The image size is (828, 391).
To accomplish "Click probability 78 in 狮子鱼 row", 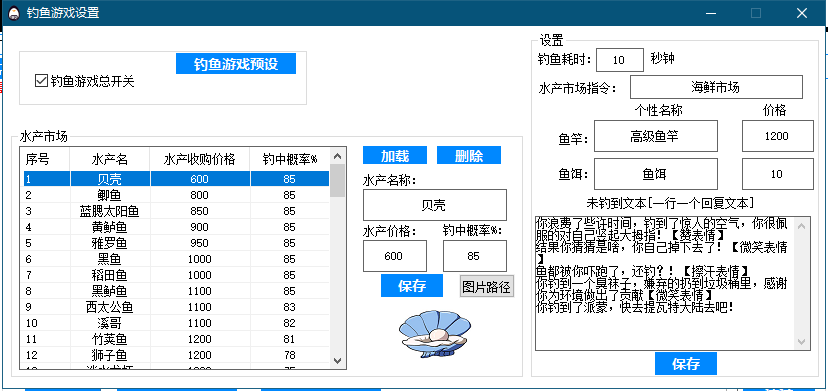I will [289, 355].
